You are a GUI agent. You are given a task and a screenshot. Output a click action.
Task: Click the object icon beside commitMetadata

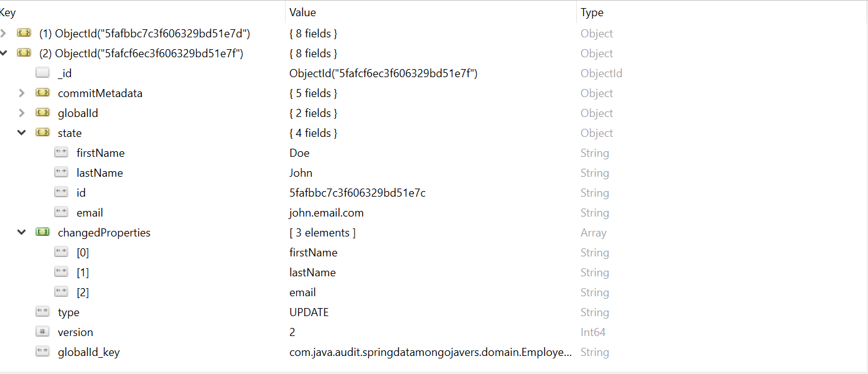[42, 93]
